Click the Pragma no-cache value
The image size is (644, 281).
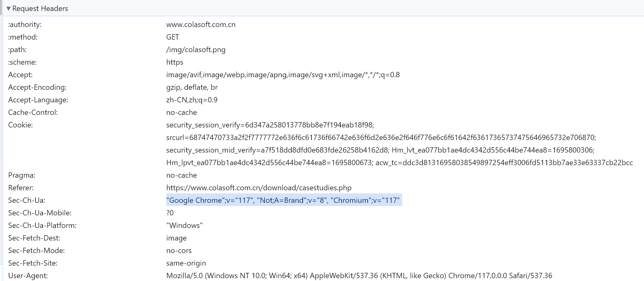(181, 175)
